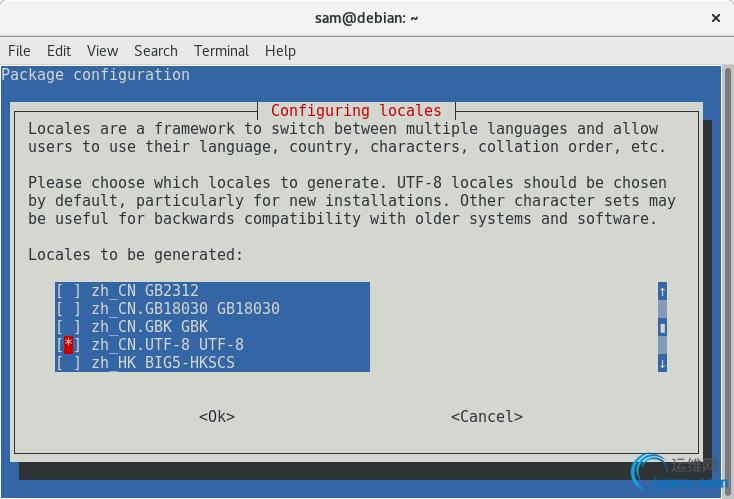Toggle the zh_CN.GBK locale checkbox
The width and height of the screenshot is (734, 499).
pyautogui.click(x=68, y=326)
